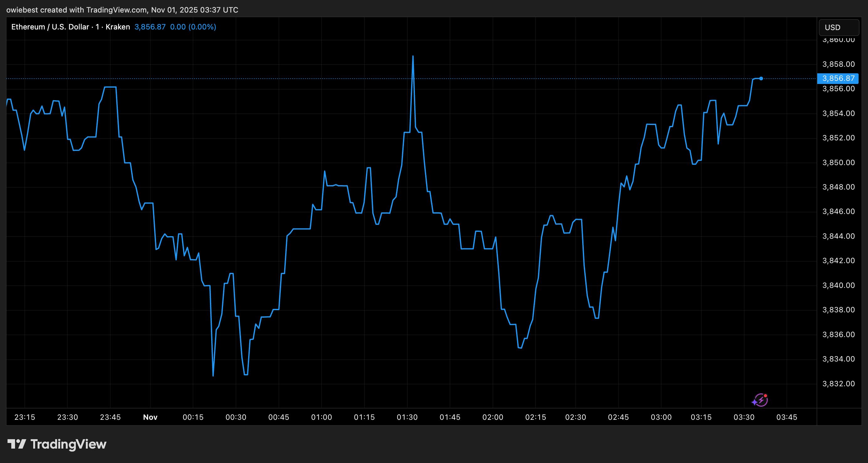Click the blue last-price dot on the line
Image resolution: width=868 pixels, height=463 pixels.
761,79
